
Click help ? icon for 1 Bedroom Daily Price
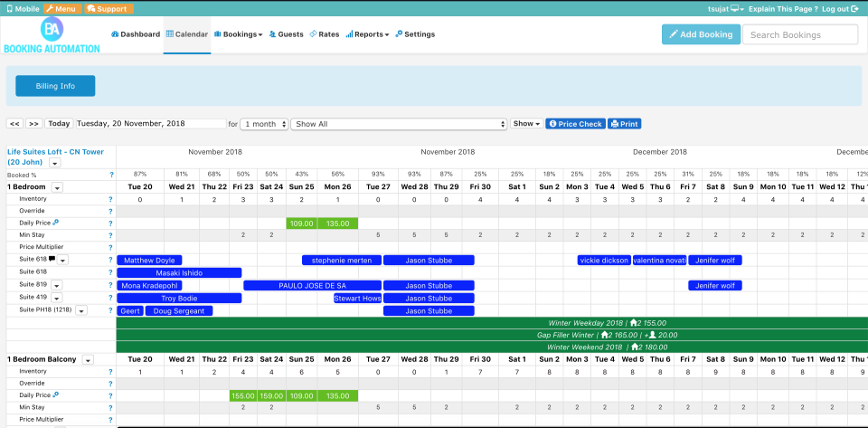click(110, 224)
